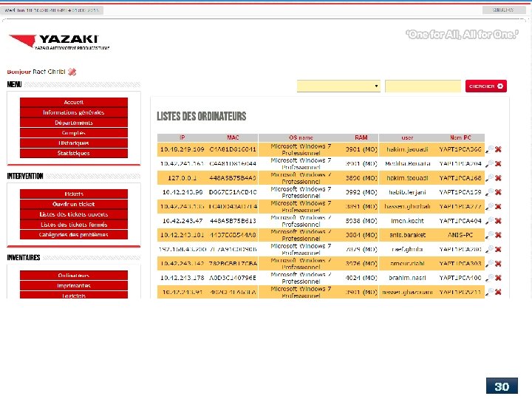The height and width of the screenshot is (399, 532).
Task: Inspect habib.lerjani's computer with magnifier
Action: pos(490,192)
